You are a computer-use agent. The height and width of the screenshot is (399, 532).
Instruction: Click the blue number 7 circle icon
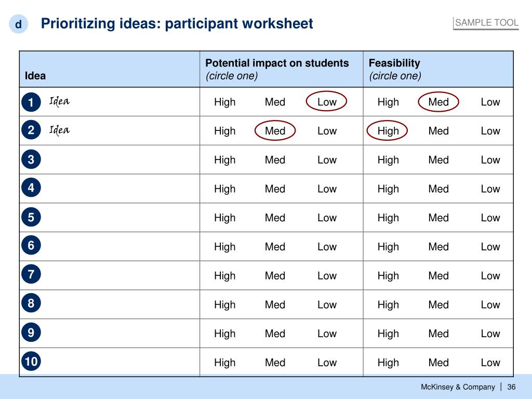click(31, 274)
